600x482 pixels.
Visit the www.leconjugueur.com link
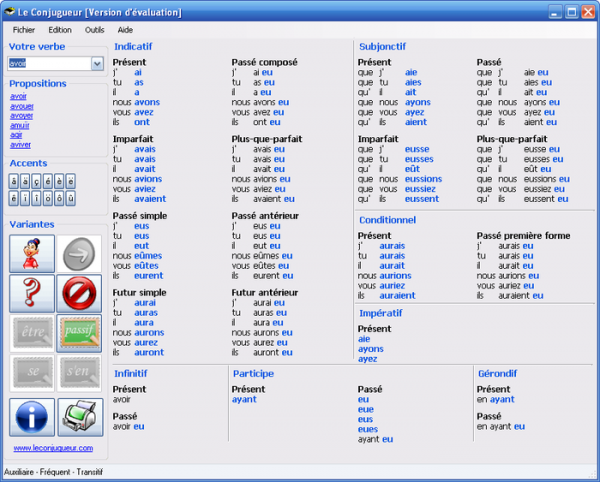(53, 448)
